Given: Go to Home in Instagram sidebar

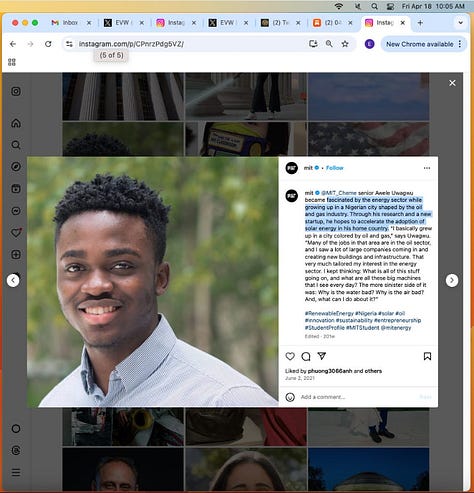Looking at the screenshot, I should pos(16,123).
